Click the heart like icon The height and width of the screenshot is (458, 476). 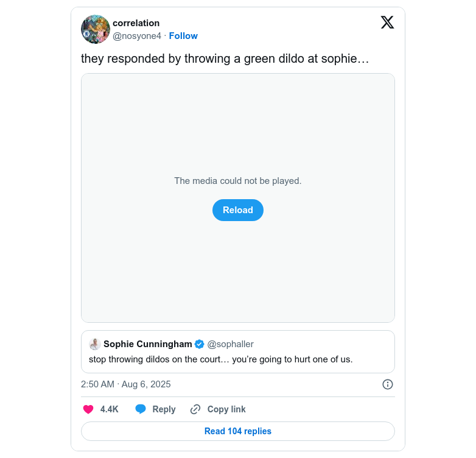tap(88, 409)
